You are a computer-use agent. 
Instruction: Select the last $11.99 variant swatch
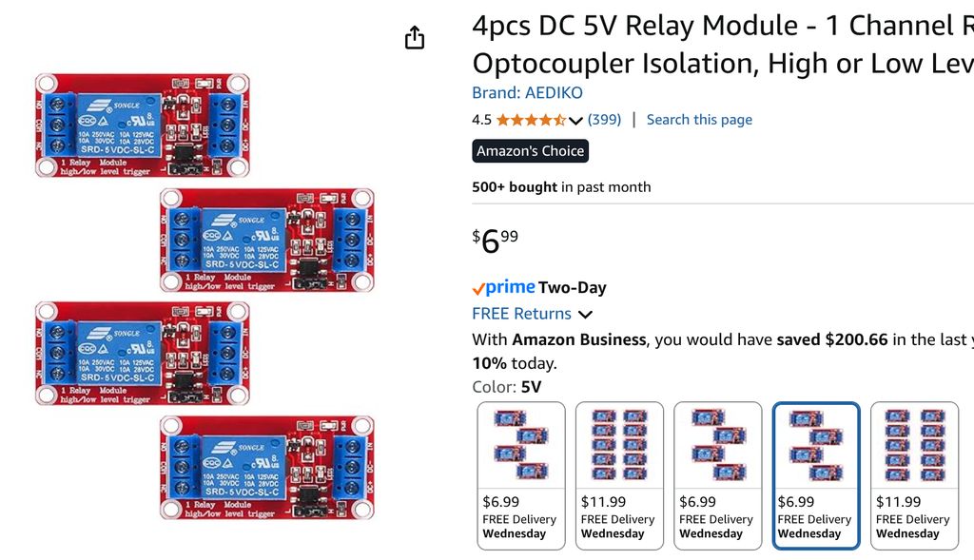click(914, 475)
